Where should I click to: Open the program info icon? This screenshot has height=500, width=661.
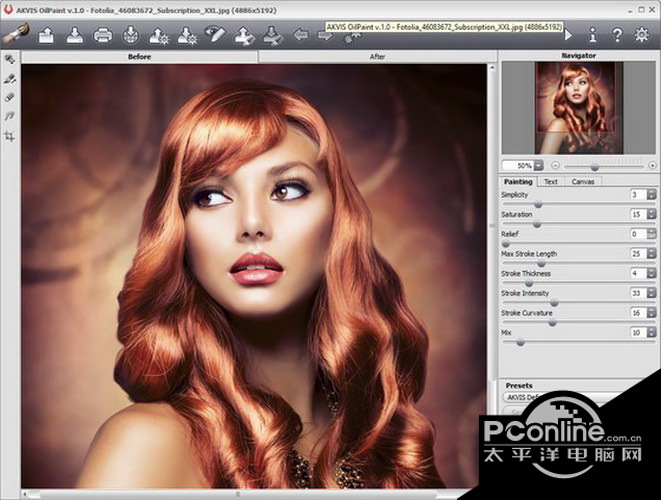[593, 36]
